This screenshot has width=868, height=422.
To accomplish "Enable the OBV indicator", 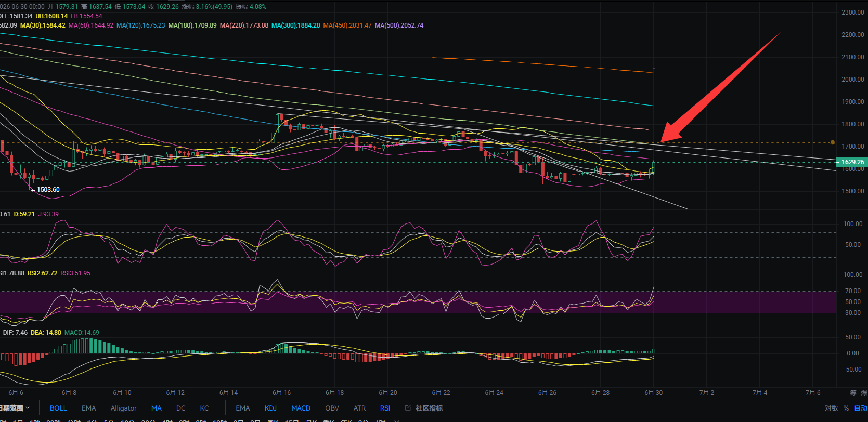I will (332, 408).
